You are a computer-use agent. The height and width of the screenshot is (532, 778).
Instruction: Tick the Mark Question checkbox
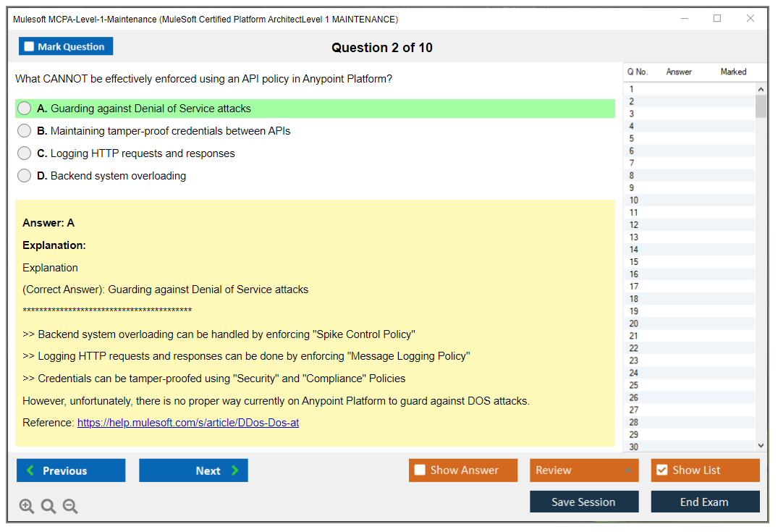click(30, 47)
